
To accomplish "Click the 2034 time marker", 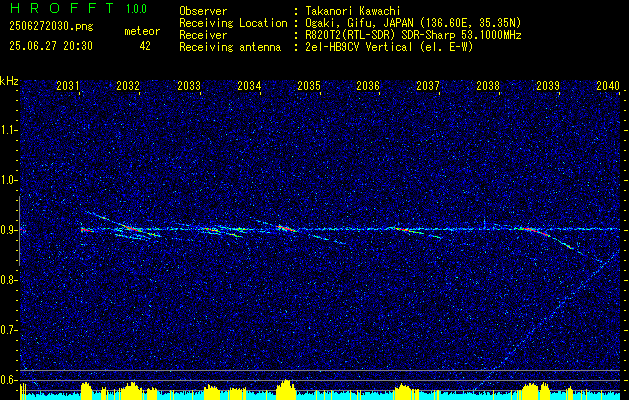I will [249, 86].
